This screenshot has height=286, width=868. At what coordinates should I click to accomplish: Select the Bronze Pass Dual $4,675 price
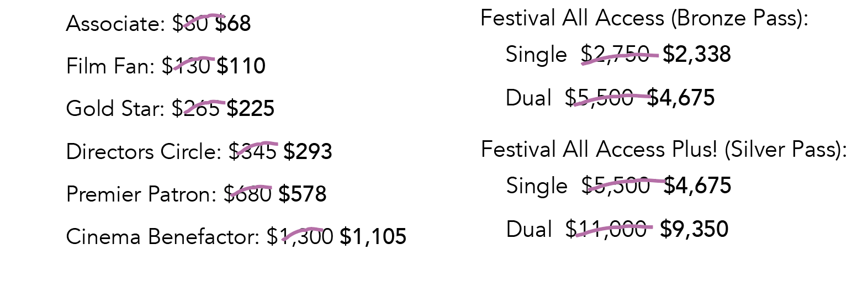681,98
